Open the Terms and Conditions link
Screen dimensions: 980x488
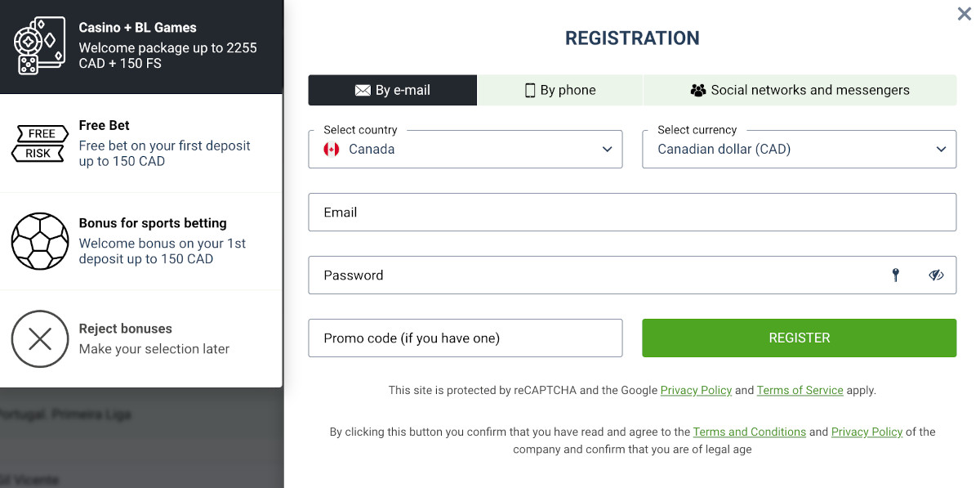pyautogui.click(x=749, y=432)
